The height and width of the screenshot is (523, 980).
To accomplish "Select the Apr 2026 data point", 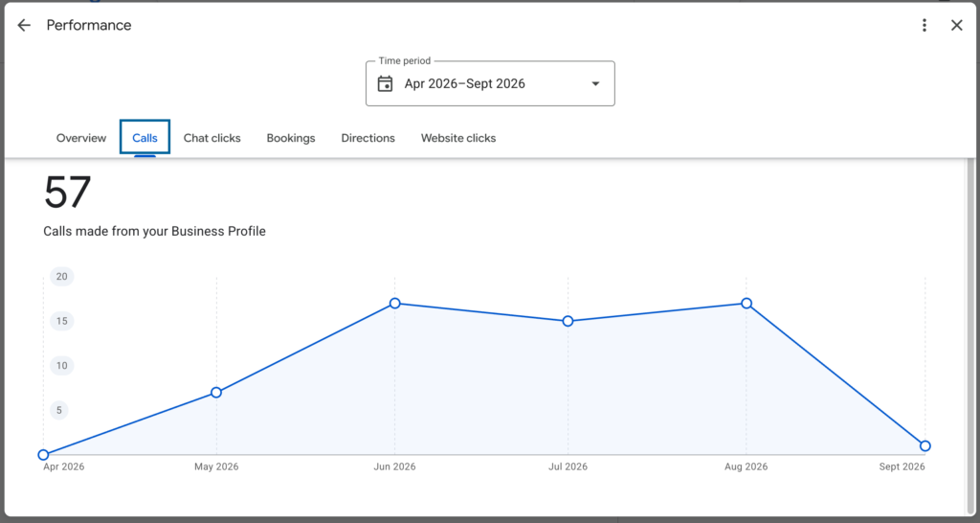I will pyautogui.click(x=43, y=455).
